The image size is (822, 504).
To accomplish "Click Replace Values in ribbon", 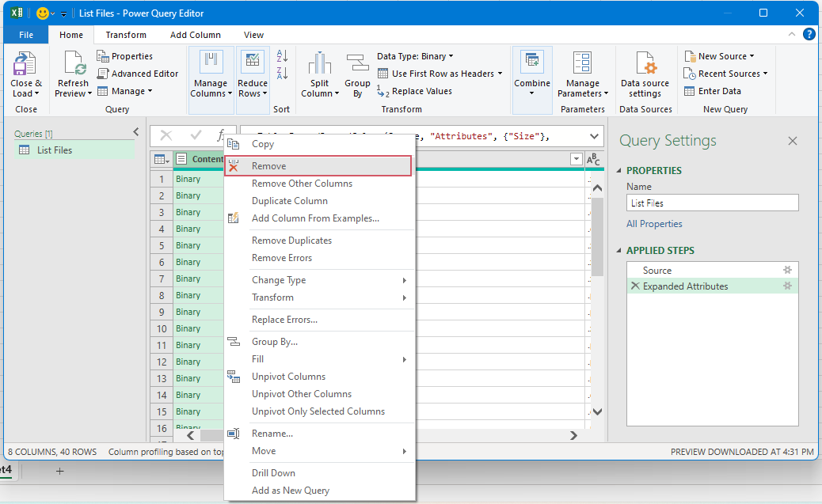I will click(414, 91).
